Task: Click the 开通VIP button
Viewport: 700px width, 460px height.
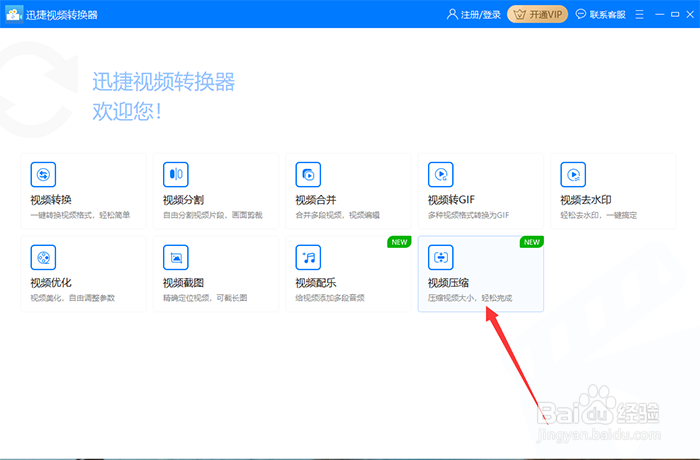Action: (538, 14)
